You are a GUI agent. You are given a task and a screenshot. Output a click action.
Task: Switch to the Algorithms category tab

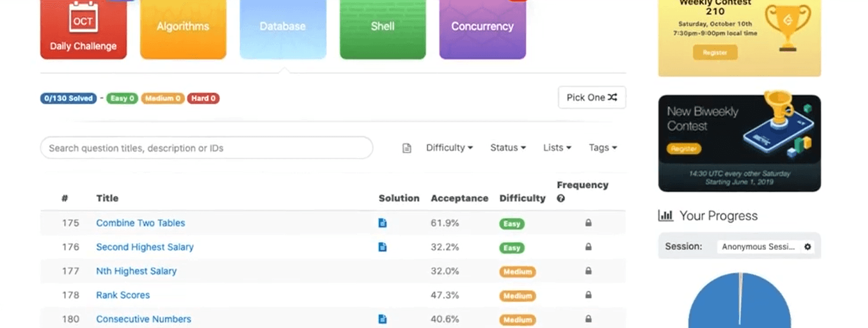(183, 27)
